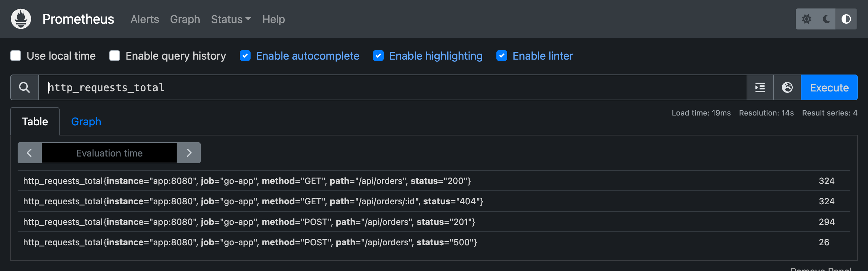
Task: Switch to light theme sun icon
Action: [x=807, y=19]
